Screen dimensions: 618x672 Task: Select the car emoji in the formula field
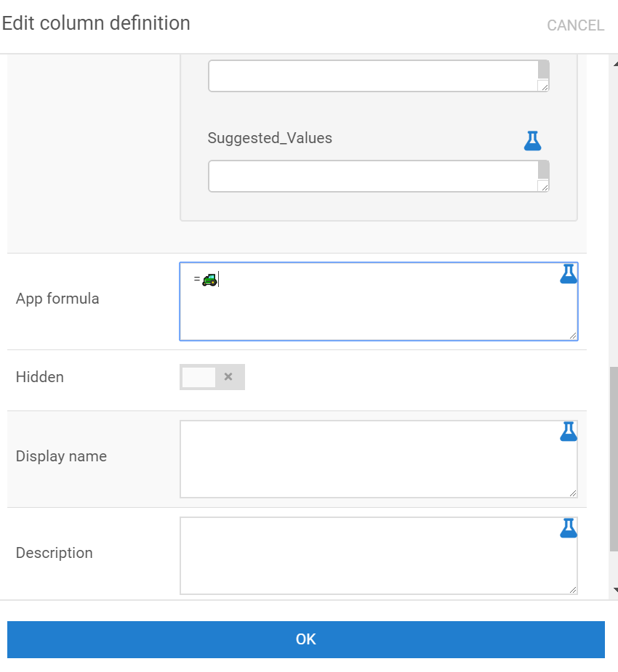click(207, 280)
